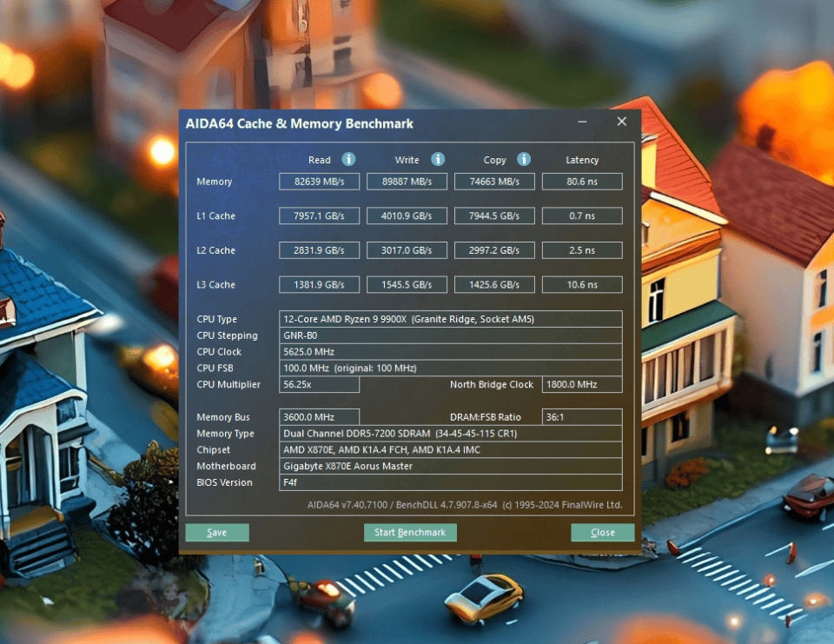834x644 pixels.
Task: Click the Memory row label
Action: [215, 182]
